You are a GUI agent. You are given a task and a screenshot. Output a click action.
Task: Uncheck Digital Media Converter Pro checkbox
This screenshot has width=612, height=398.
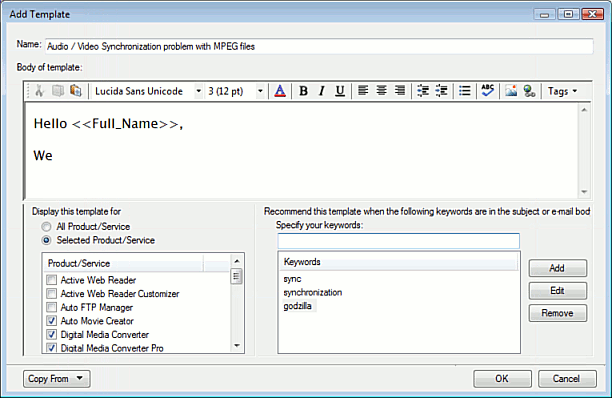pyautogui.click(x=52, y=348)
